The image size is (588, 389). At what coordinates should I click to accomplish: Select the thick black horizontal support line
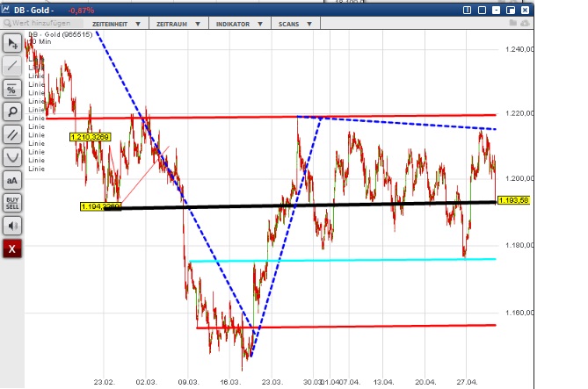pyautogui.click(x=300, y=205)
